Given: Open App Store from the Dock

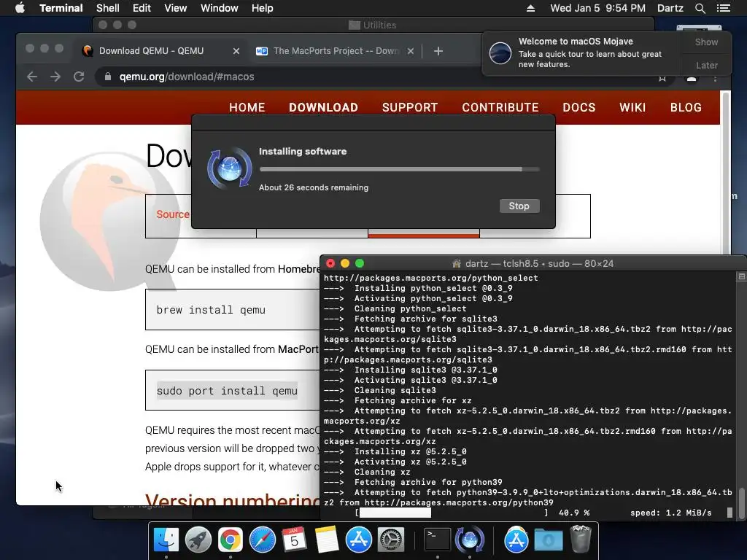Looking at the screenshot, I should coord(358,540).
